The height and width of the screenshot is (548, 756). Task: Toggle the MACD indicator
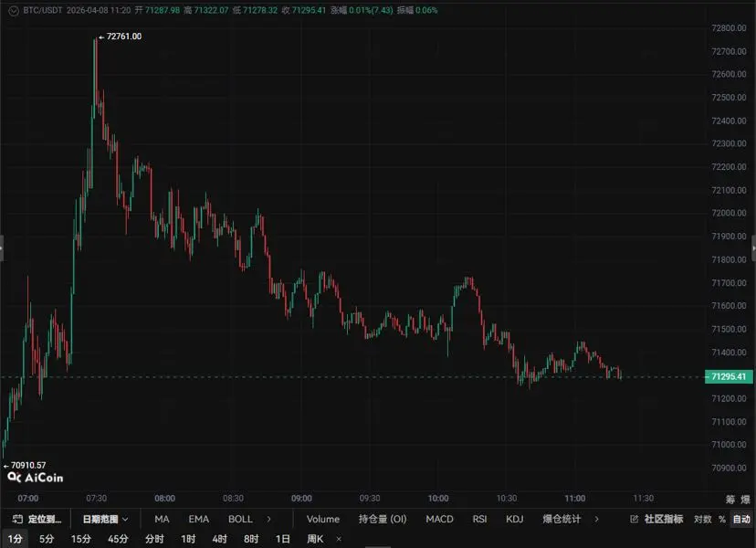click(x=439, y=519)
